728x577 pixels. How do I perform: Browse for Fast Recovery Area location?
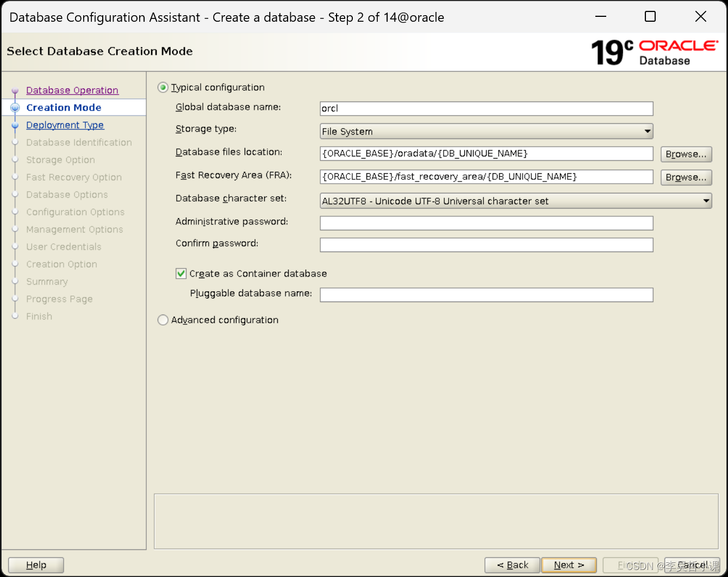coord(686,177)
